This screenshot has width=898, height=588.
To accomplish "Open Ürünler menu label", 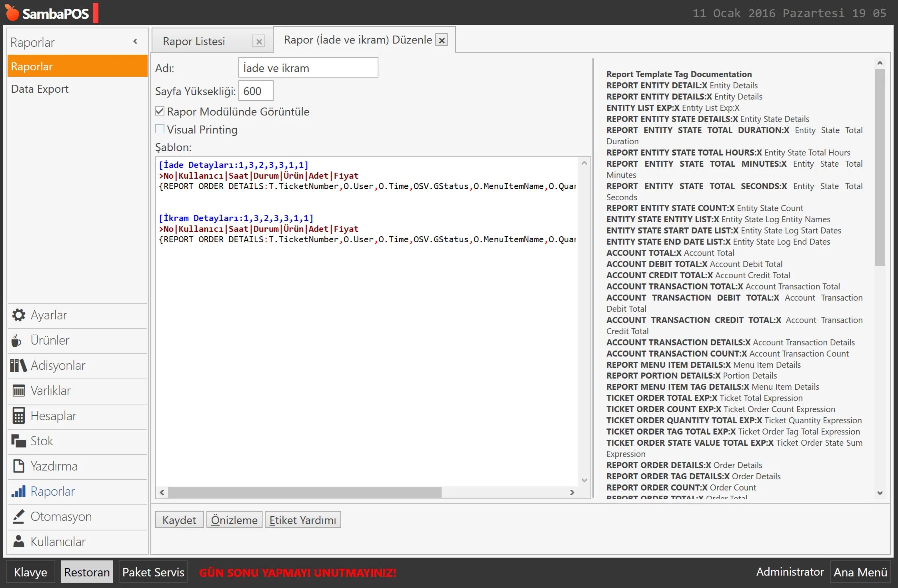I will (50, 340).
